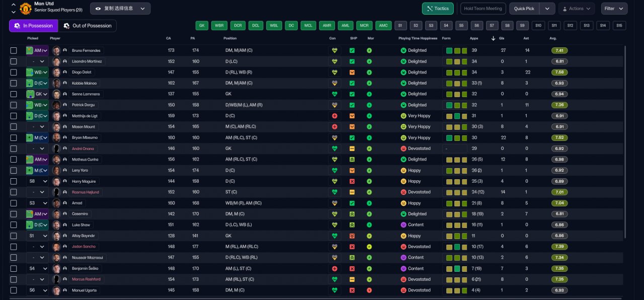Open the picked-position dropdown for Lisandro Martínez
644x300 pixels.
click(37, 61)
